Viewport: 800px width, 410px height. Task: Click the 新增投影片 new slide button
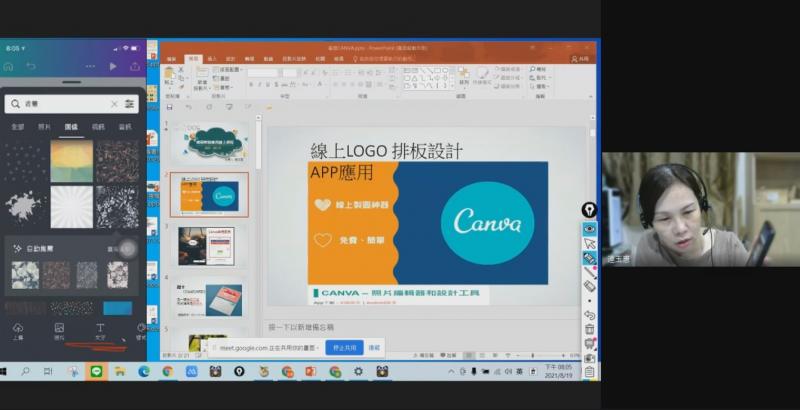point(203,79)
